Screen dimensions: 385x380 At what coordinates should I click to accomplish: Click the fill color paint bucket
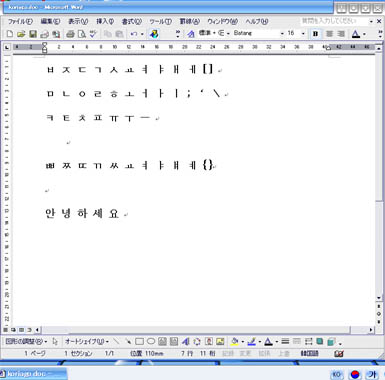(x=235, y=341)
